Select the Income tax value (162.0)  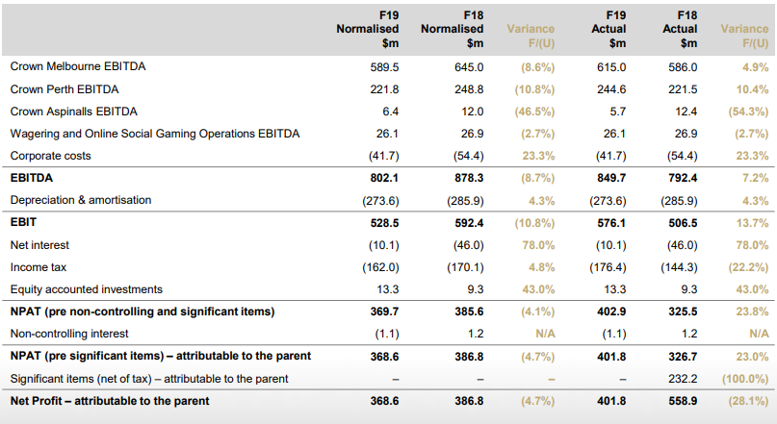381,267
